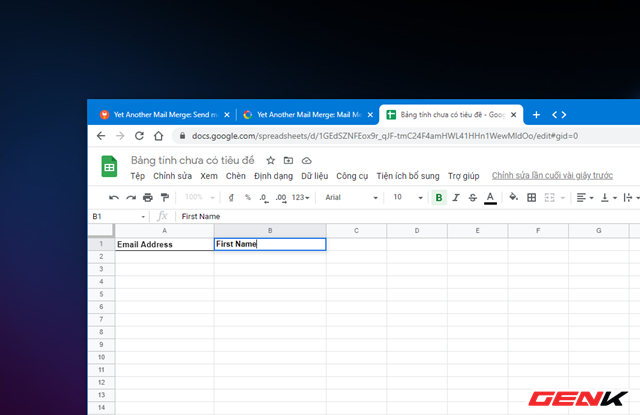Open the Định dạng menu
640x415 pixels.
pos(273,176)
